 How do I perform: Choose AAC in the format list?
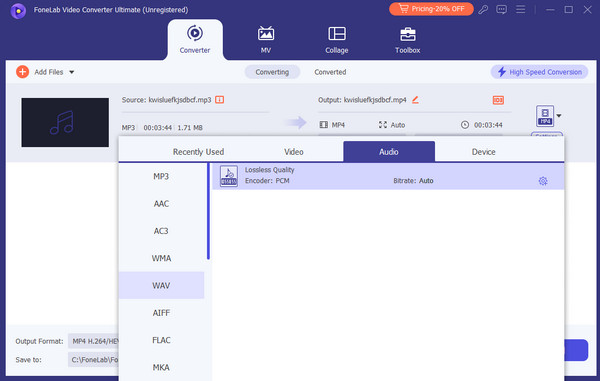[161, 204]
